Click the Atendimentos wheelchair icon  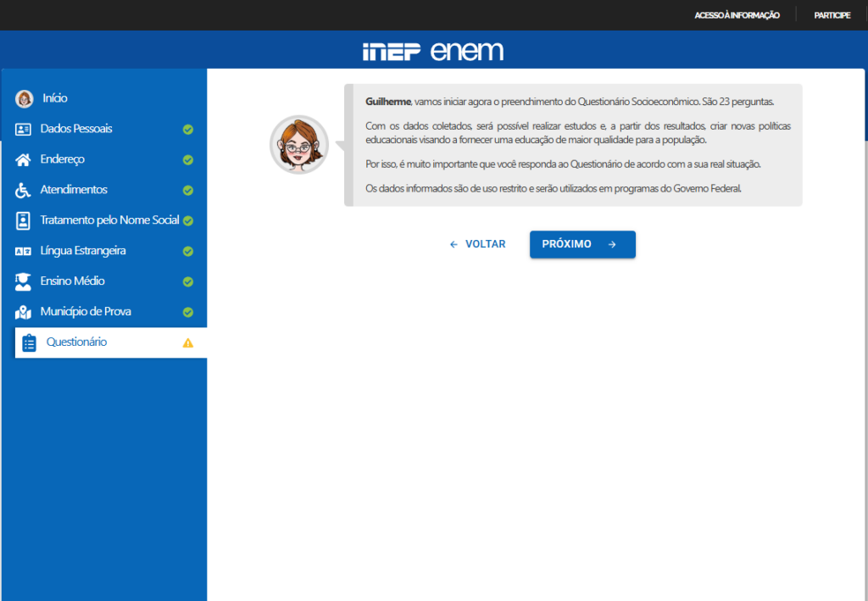tap(23, 191)
